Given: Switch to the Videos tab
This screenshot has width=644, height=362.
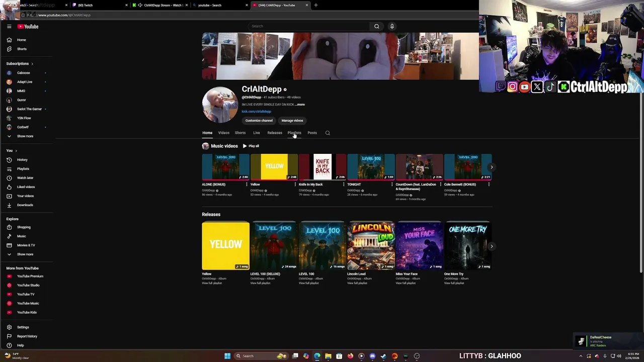Looking at the screenshot, I should pos(224,133).
